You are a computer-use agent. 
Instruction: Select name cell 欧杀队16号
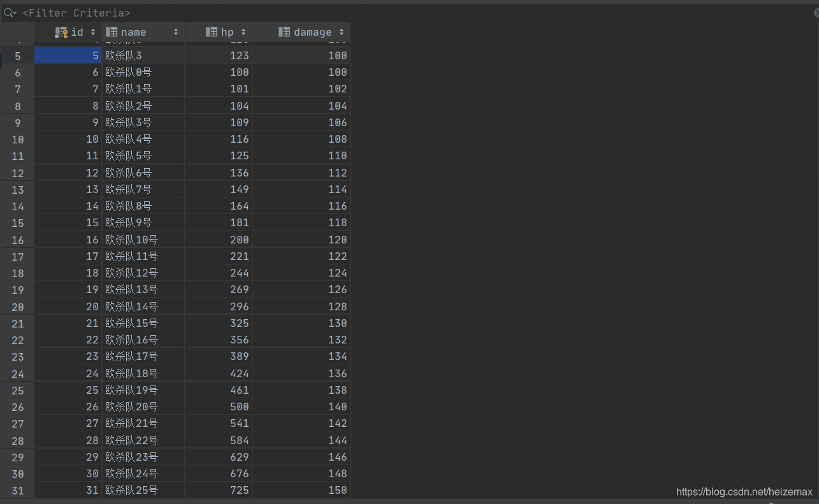coord(143,340)
